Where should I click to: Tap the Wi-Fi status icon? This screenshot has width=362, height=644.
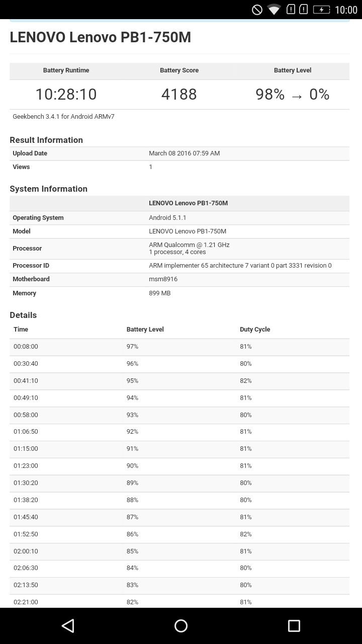[274, 10]
